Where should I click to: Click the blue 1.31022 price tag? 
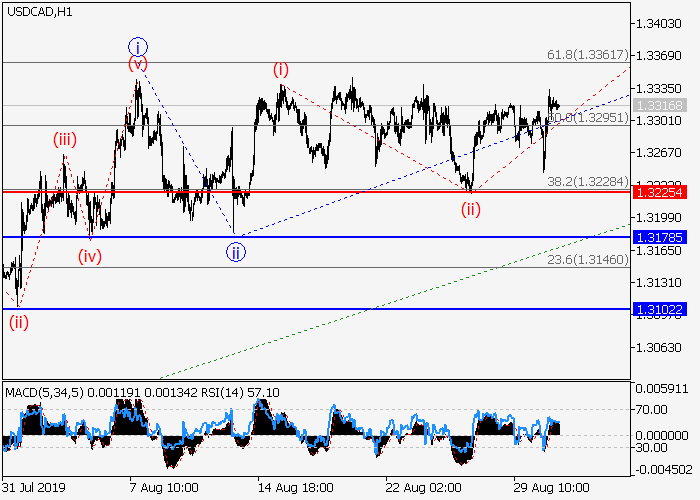click(x=664, y=310)
